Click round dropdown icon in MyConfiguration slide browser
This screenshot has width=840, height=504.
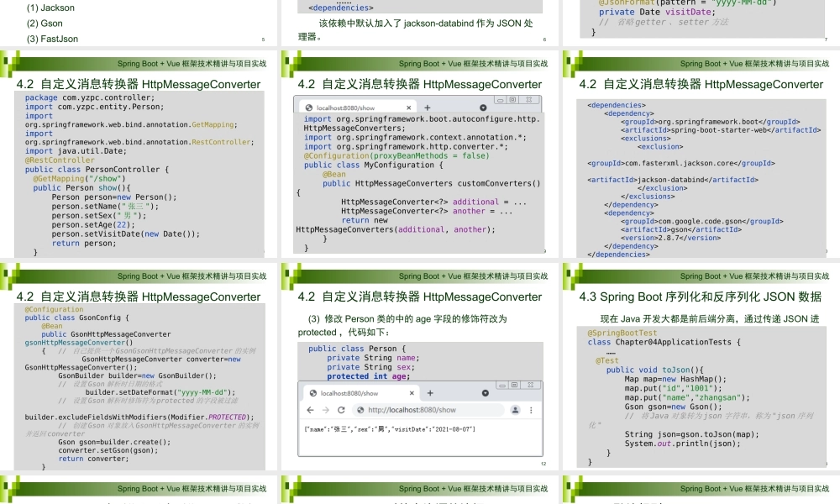click(x=483, y=108)
